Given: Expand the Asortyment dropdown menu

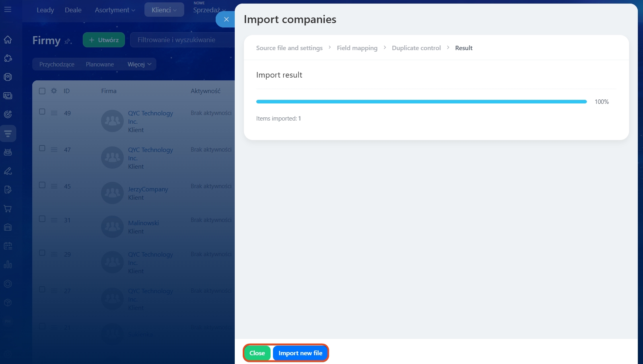Looking at the screenshot, I should coord(115,10).
